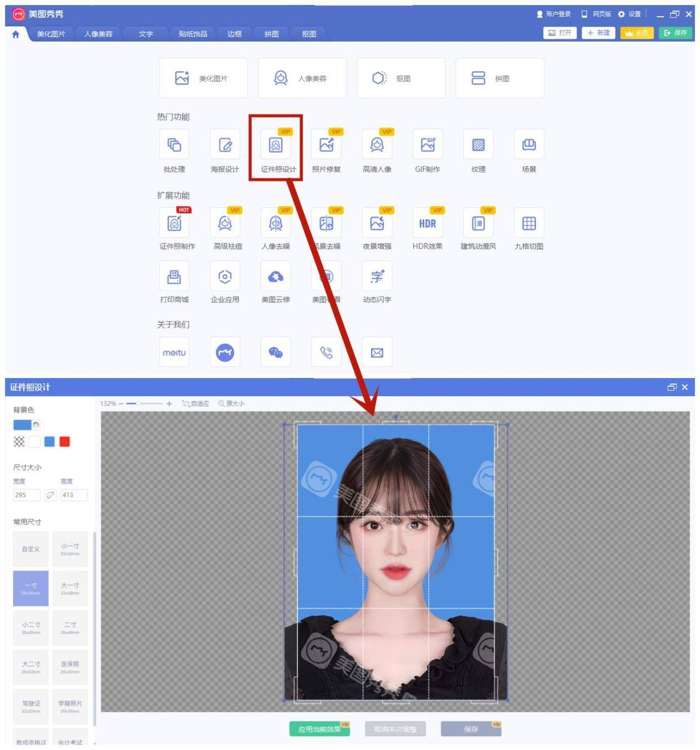Screen dimensions: 700x750
Task: Click the zoom in plus button
Action: tap(169, 403)
